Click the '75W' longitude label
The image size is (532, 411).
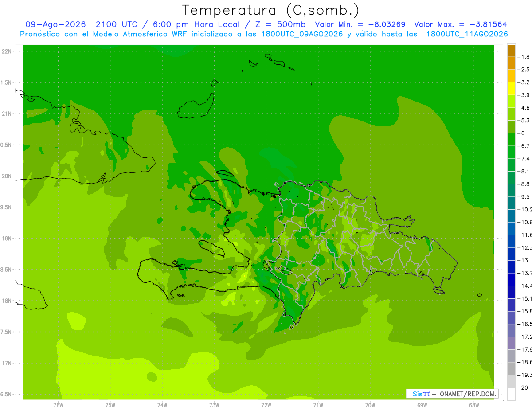tap(110, 405)
